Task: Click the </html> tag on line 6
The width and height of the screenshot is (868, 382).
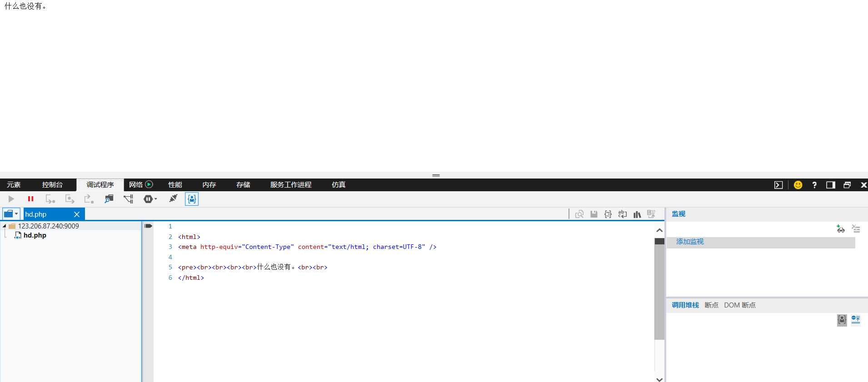Action: tap(191, 278)
